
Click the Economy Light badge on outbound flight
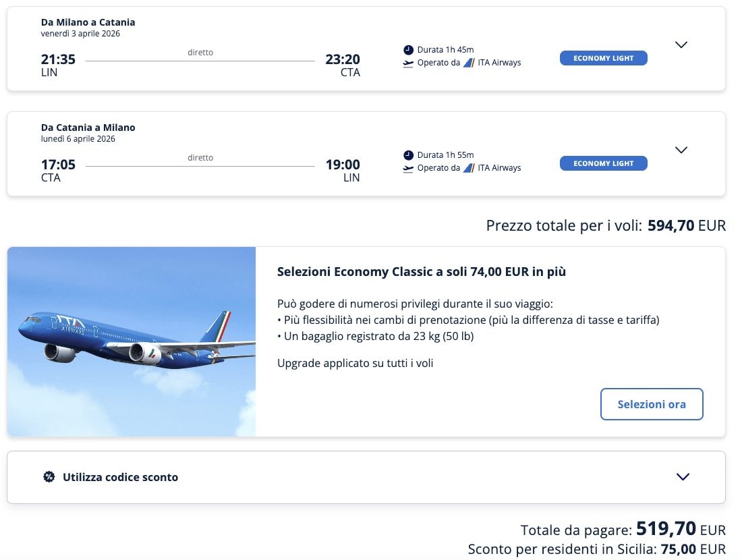603,58
